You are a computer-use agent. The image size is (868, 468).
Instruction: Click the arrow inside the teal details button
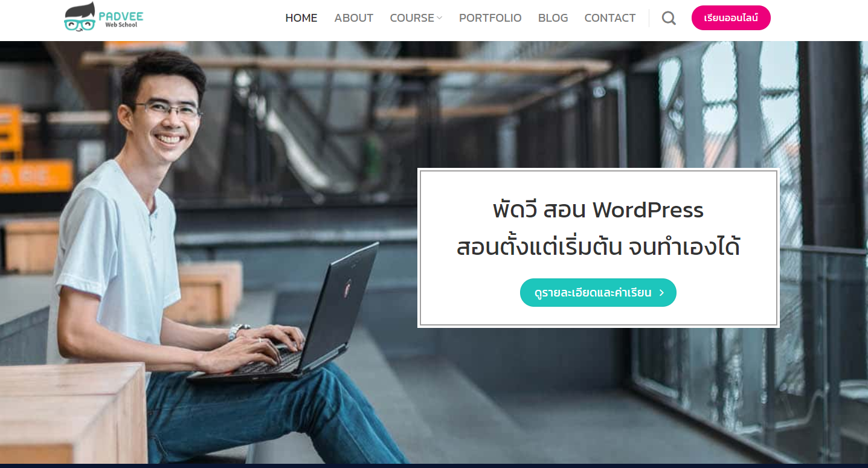point(661,293)
